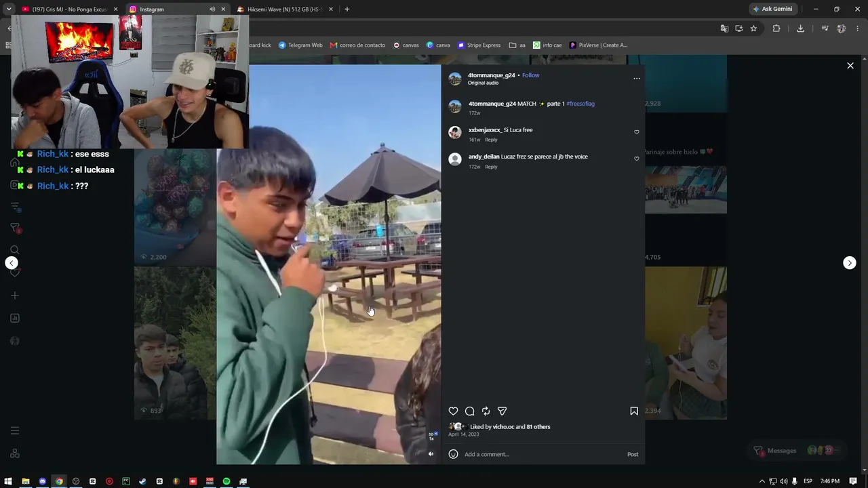This screenshot has height=488, width=868.
Task: Open the #freesofiag hashtag
Action: 580,104
